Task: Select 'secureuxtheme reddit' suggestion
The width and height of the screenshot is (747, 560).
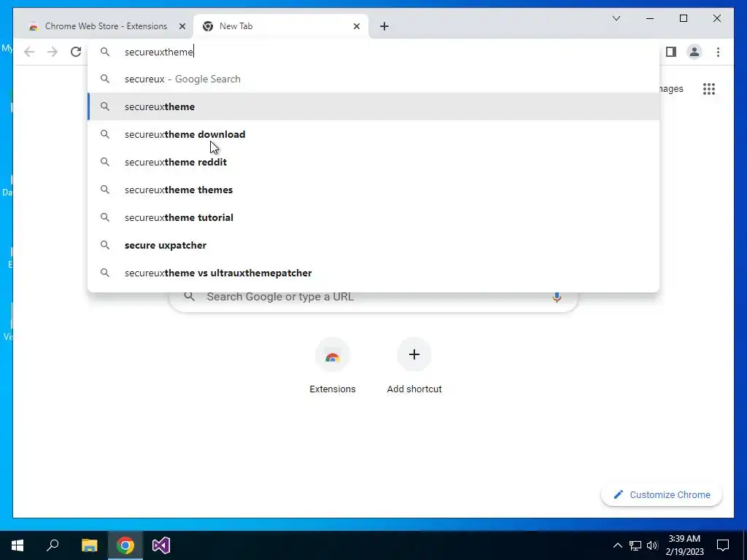Action: (x=374, y=162)
